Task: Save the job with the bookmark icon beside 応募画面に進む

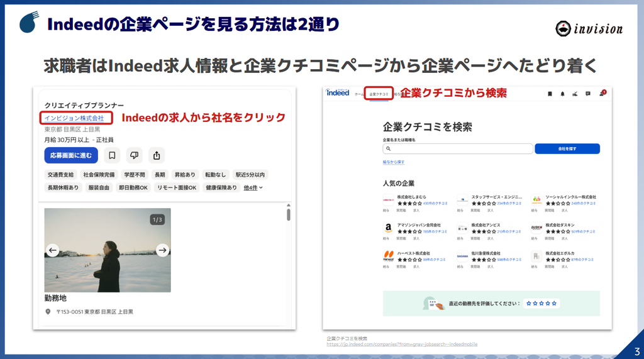Action: [112, 155]
